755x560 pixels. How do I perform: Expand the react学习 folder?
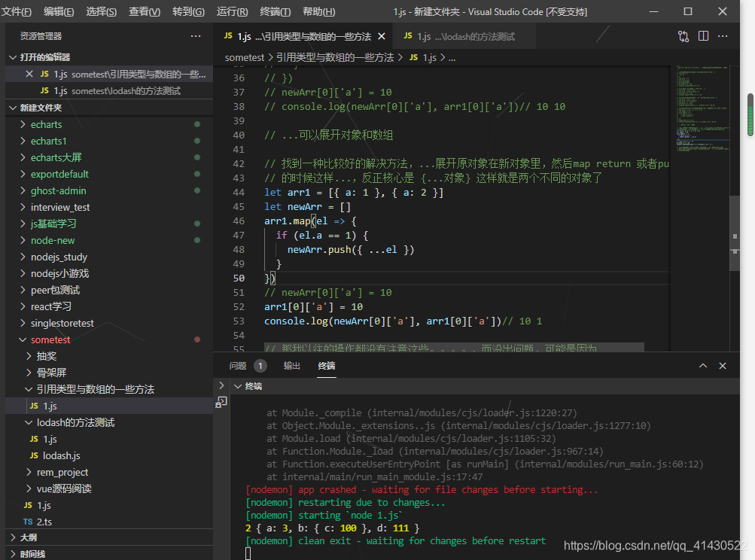click(109, 307)
